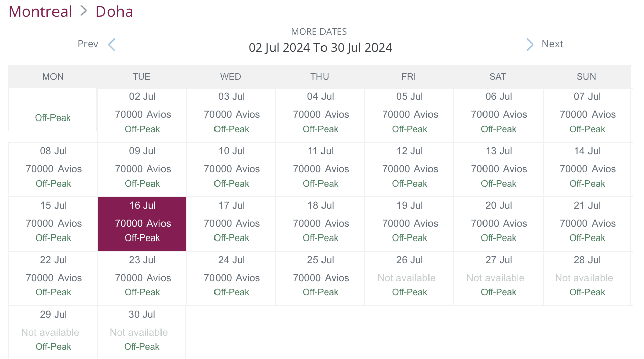Choose 02 Jul for 70000 Avios
The image size is (644, 359).
[x=142, y=115]
